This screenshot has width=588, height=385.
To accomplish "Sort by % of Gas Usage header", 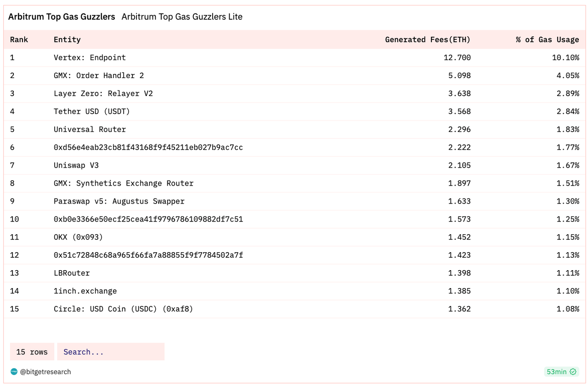I will tap(547, 40).
